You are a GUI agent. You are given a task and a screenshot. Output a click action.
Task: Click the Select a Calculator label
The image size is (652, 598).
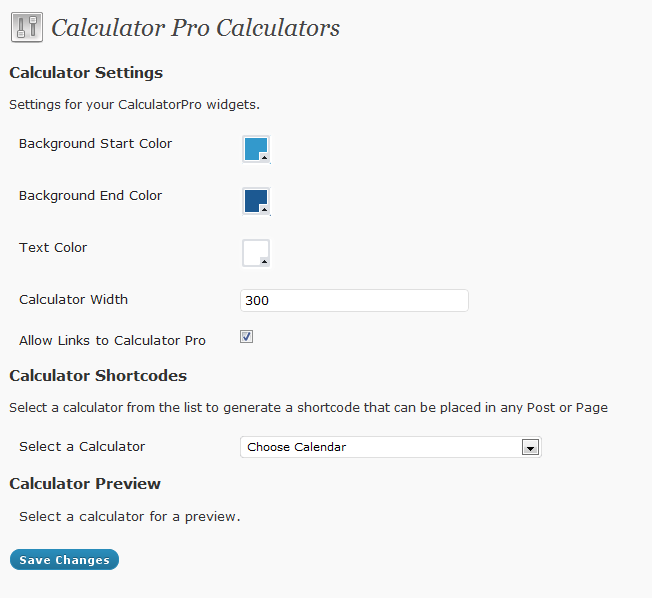(x=82, y=447)
